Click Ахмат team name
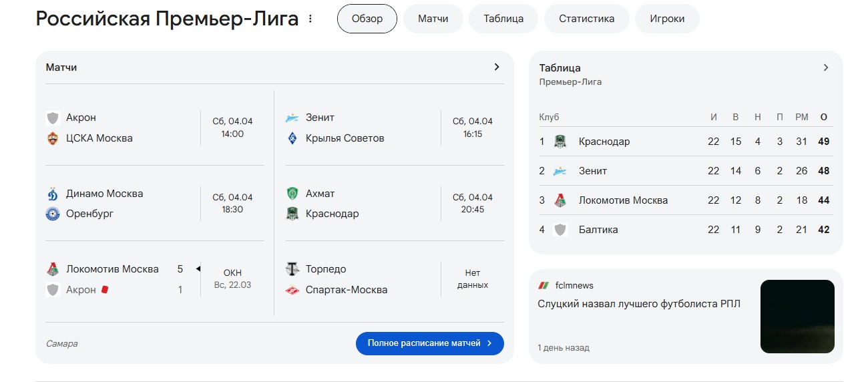 320,194
